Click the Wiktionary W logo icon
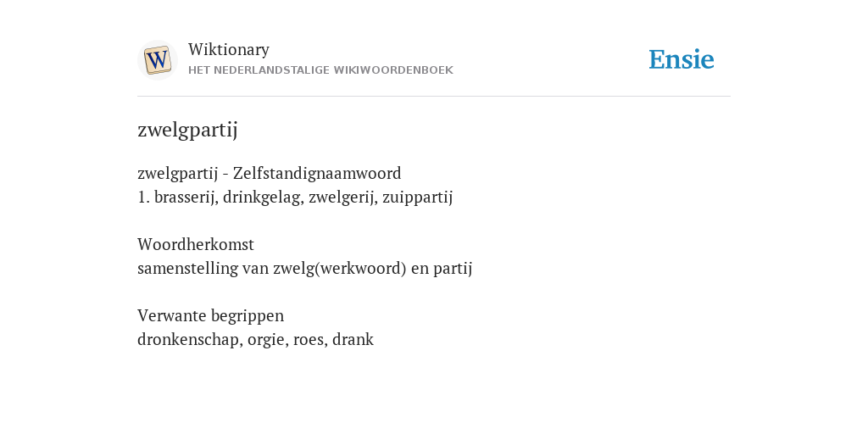Viewport: 868px width, 434px height. coord(158,60)
